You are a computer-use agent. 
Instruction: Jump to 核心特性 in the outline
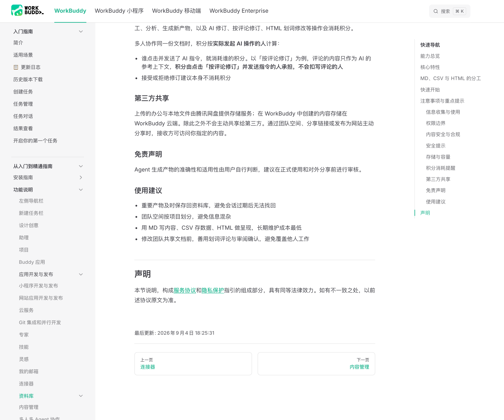(x=430, y=67)
